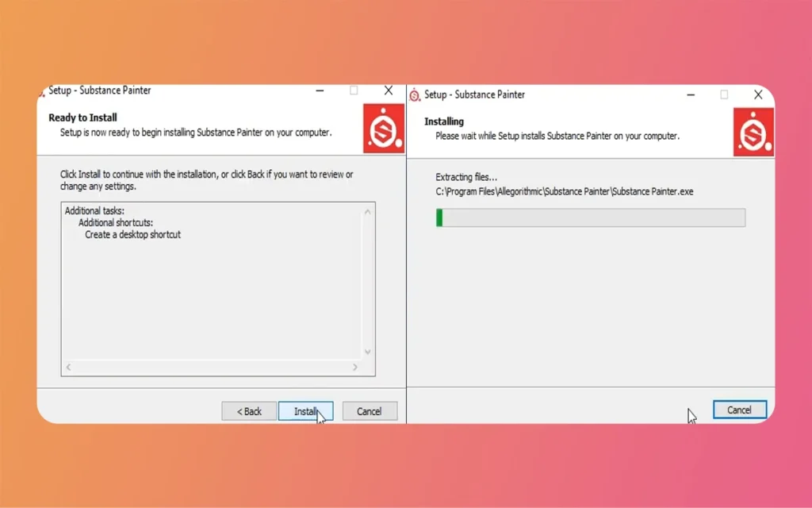Click the Install button to begin installation

pos(305,411)
